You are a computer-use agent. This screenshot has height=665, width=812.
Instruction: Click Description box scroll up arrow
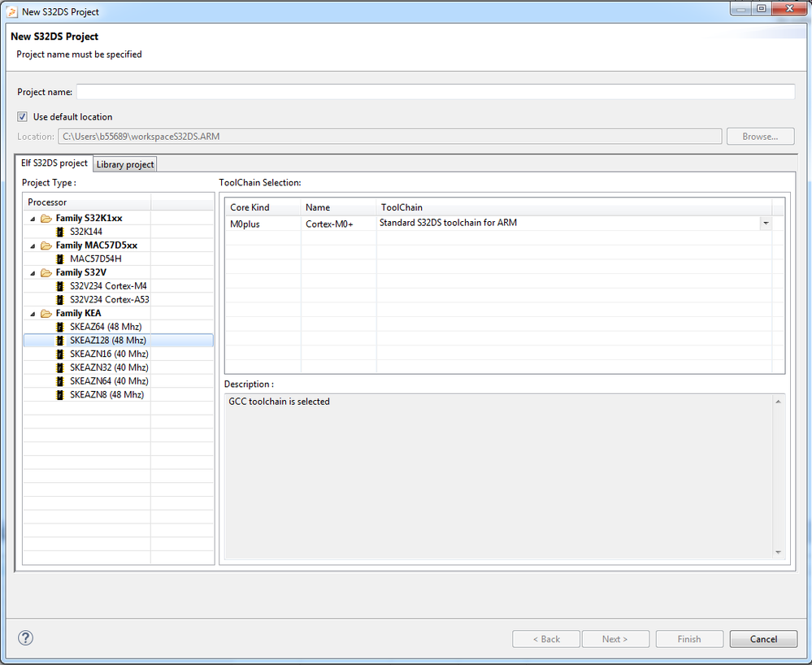778,402
